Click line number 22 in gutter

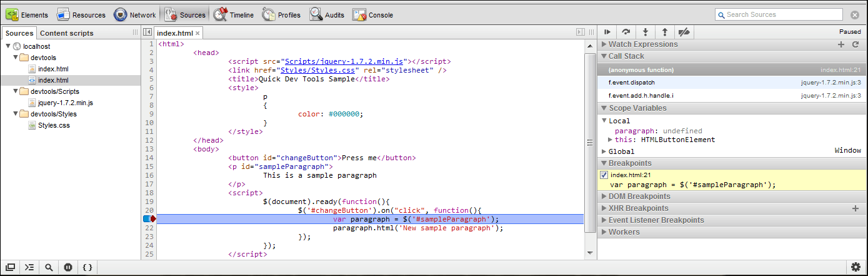coord(149,228)
